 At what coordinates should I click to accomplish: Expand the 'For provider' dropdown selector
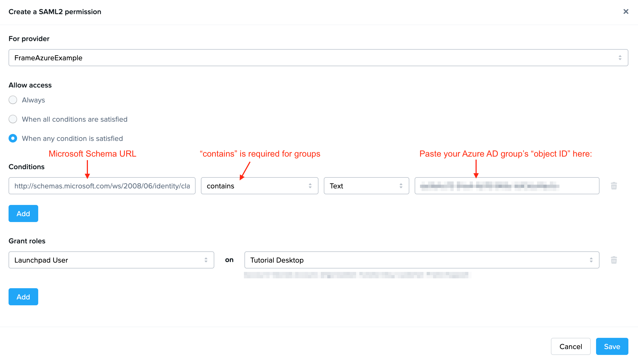click(621, 57)
